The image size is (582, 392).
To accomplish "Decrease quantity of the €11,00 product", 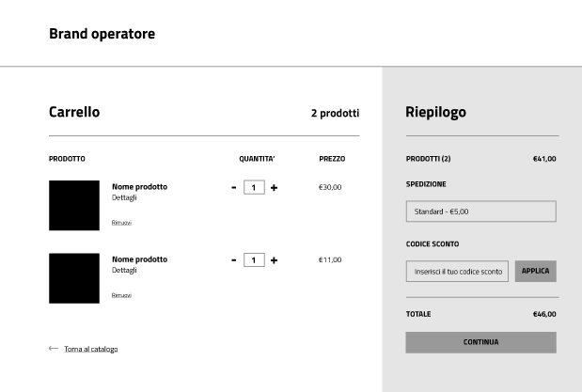I will click(233, 260).
